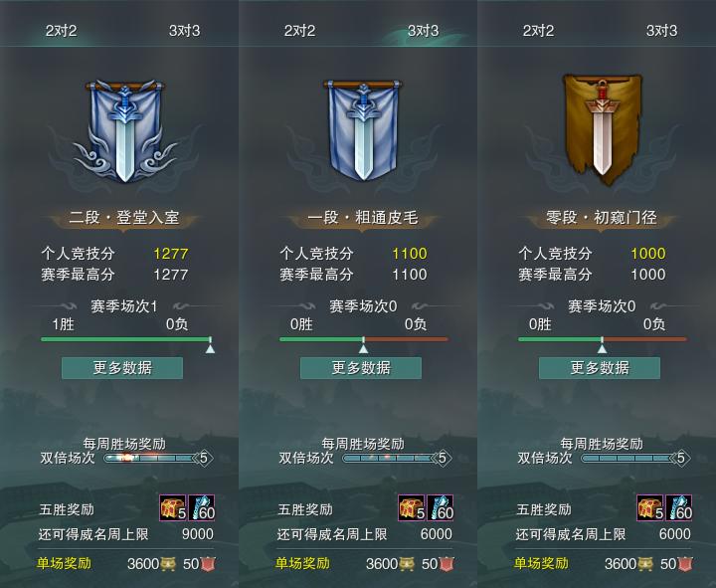Click 更多数据 button under 零段 rank
Screen dimensions: 716x588
pyautogui.click(x=600, y=368)
